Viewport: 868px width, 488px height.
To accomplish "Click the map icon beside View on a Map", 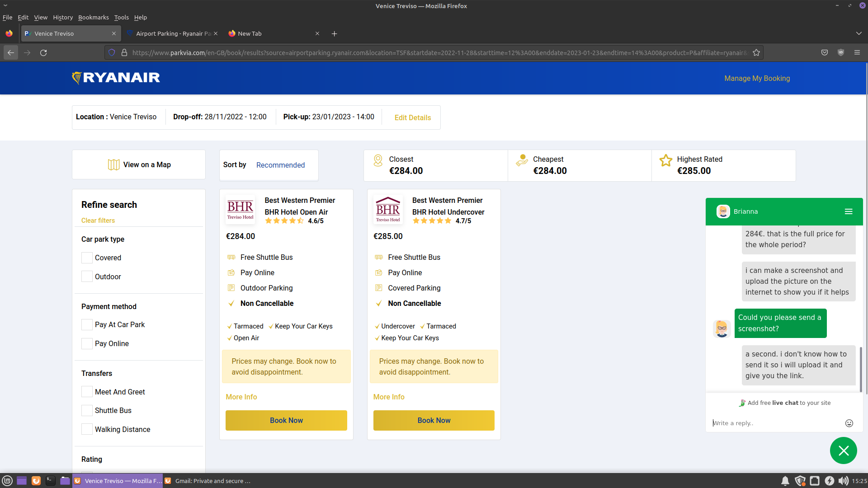I will tap(113, 165).
